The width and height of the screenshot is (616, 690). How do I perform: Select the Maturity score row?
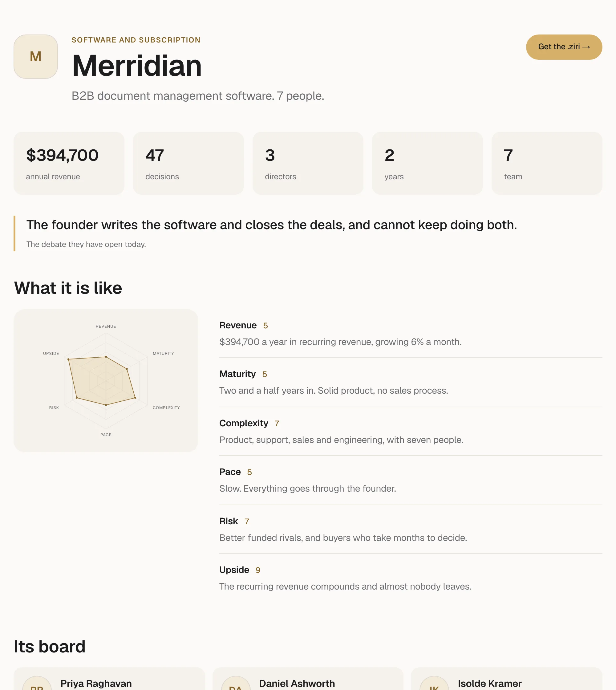(x=411, y=383)
